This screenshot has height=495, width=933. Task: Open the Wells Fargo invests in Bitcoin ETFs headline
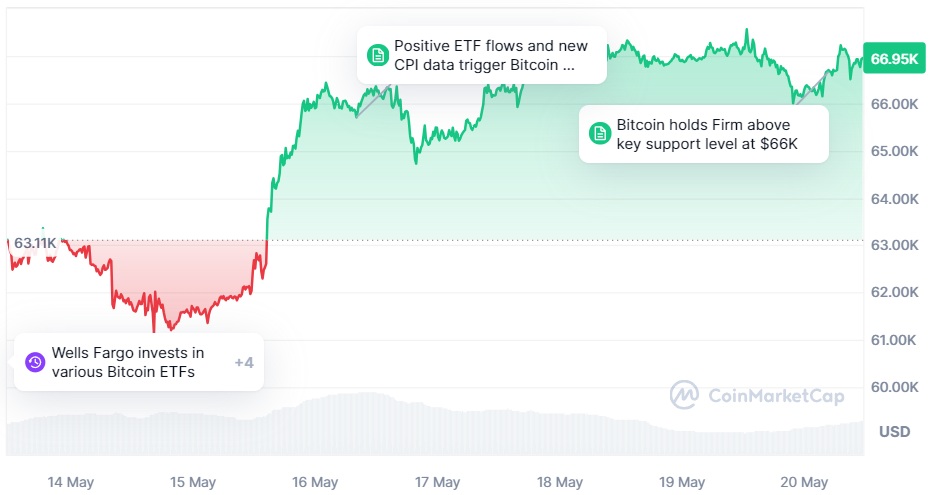[127, 362]
